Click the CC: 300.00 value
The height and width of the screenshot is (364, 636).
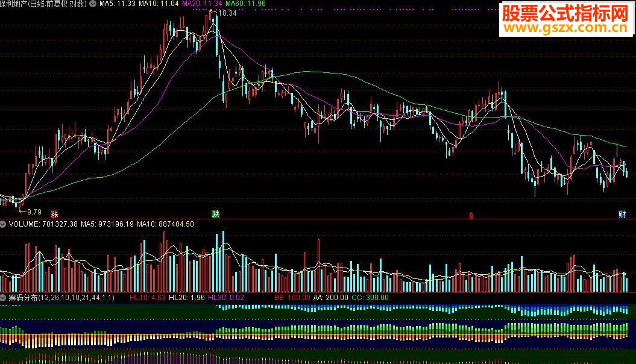370,298
